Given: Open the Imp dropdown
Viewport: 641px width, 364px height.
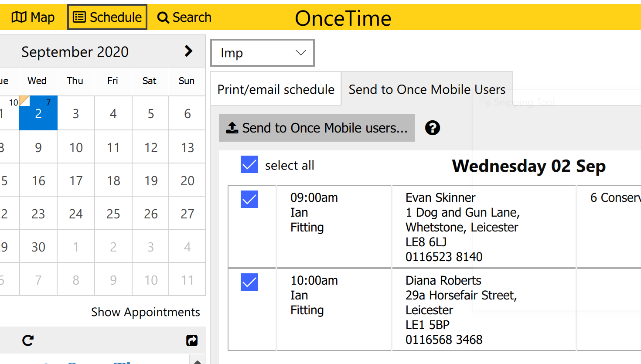Looking at the screenshot, I should click(262, 53).
